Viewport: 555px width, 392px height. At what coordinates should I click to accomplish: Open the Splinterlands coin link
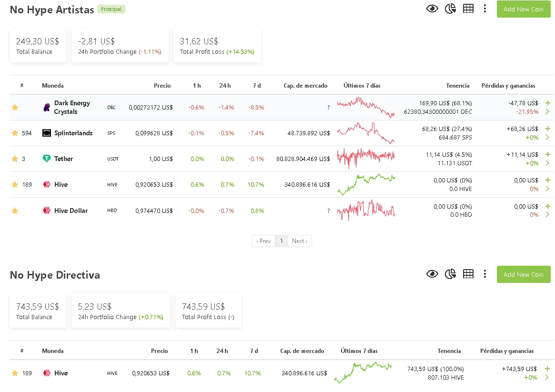coord(73,133)
